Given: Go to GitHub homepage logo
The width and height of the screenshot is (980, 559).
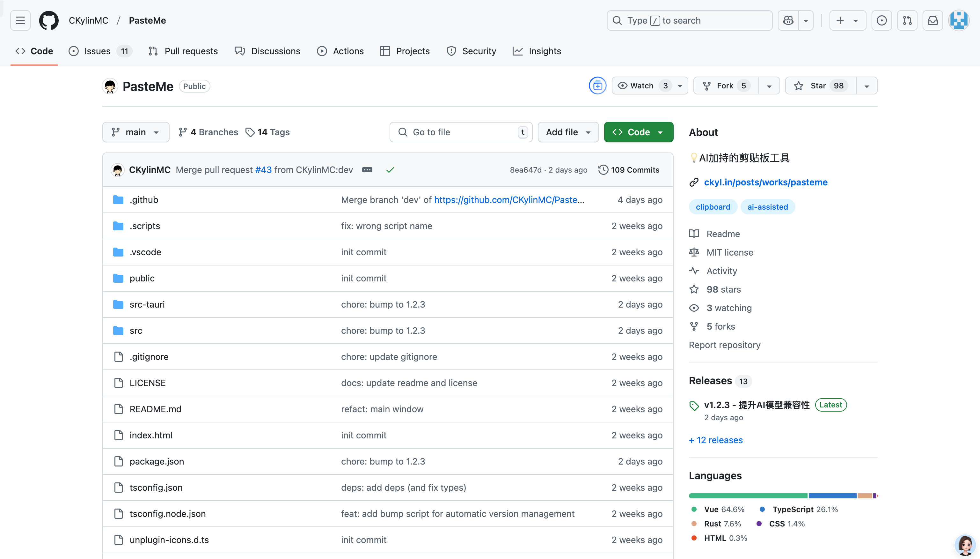Looking at the screenshot, I should click(49, 20).
